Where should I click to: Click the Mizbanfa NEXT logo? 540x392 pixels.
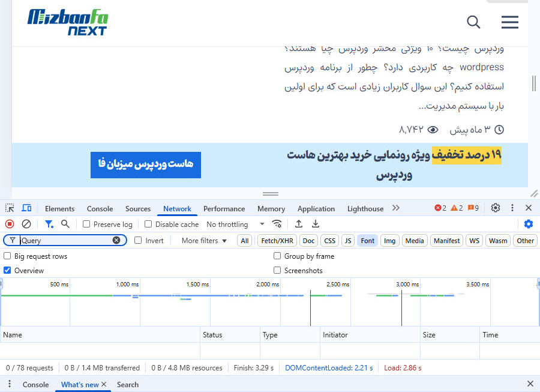pyautogui.click(x=68, y=22)
